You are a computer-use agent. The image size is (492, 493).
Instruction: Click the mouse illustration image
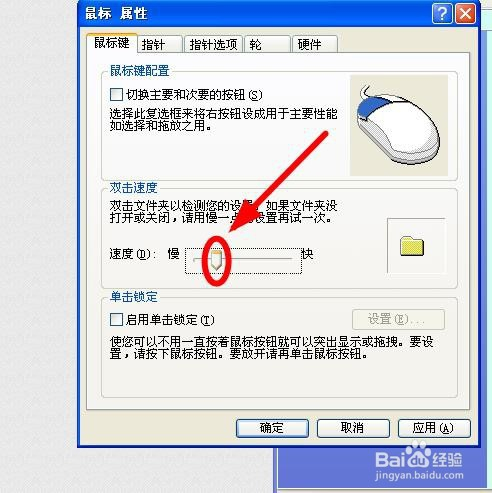point(399,125)
